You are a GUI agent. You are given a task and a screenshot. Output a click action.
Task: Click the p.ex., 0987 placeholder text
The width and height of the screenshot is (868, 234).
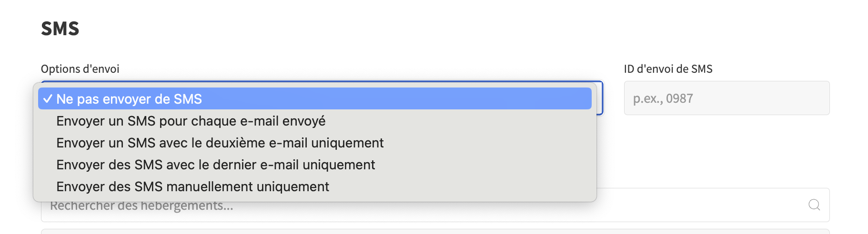point(663,98)
